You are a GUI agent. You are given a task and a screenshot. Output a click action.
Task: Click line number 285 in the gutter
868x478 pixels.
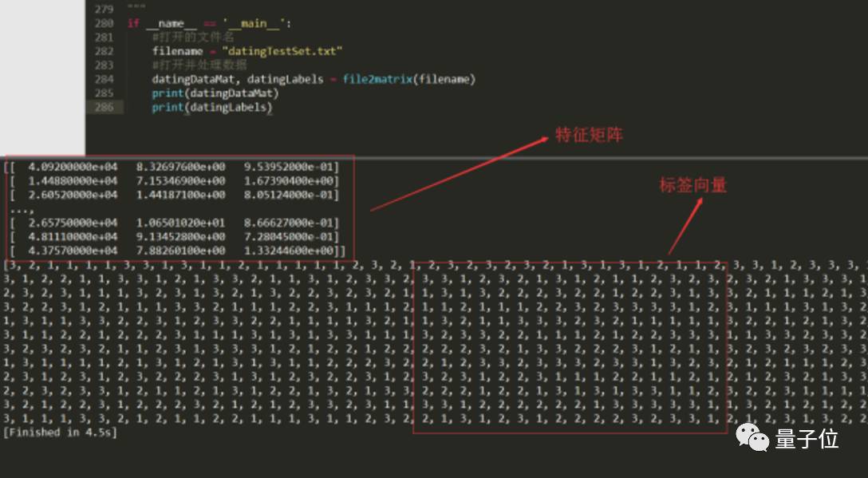pyautogui.click(x=104, y=93)
